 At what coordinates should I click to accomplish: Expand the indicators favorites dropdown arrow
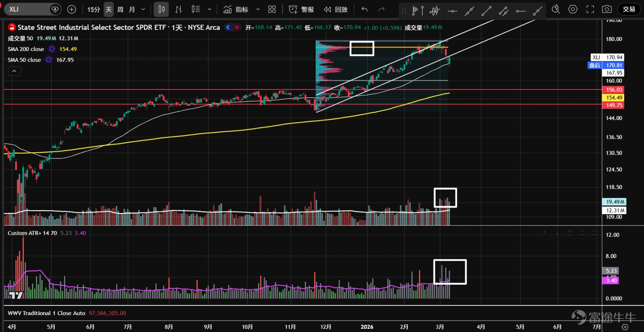[x=258, y=9]
